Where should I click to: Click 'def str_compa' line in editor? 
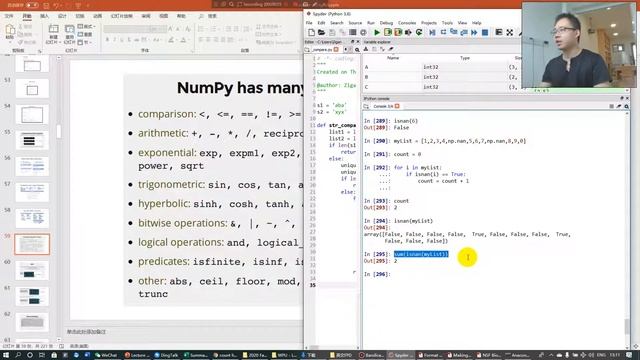336,125
